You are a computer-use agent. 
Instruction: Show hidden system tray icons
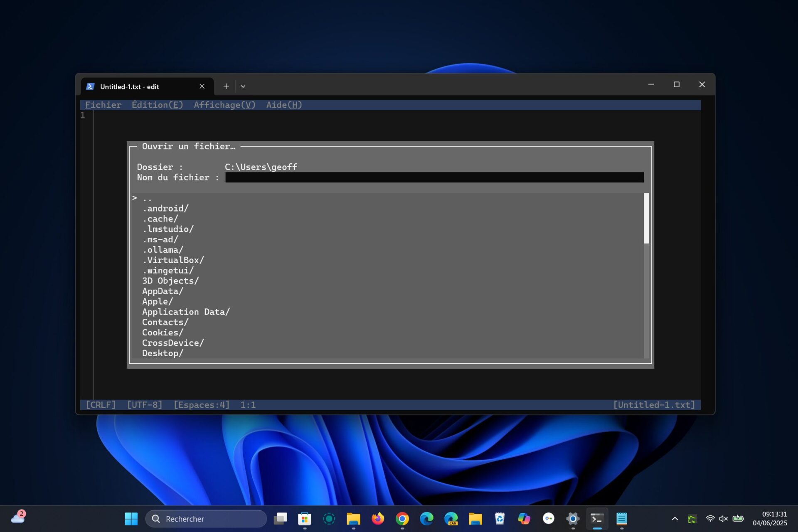(675, 519)
